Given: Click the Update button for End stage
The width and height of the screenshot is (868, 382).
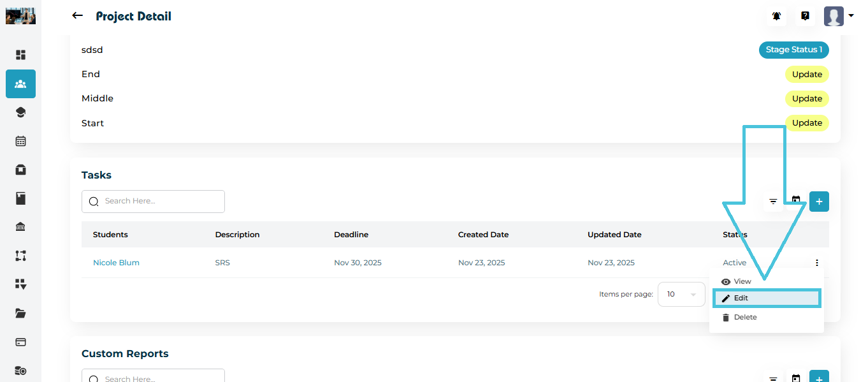Looking at the screenshot, I should [x=806, y=75].
